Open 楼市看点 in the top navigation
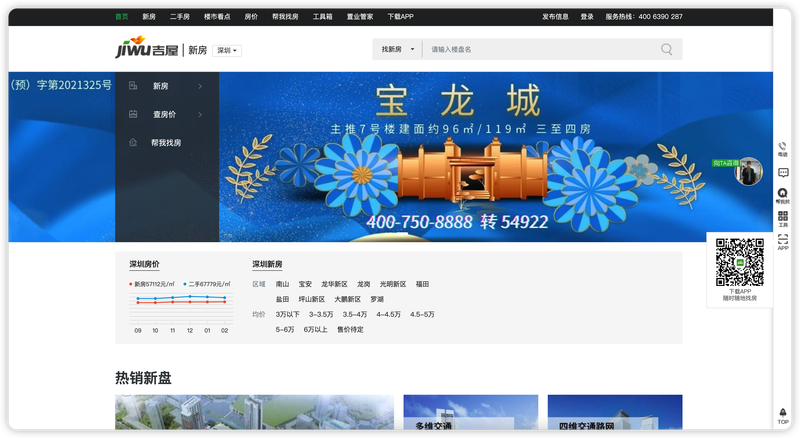The image size is (800, 438). [x=217, y=16]
